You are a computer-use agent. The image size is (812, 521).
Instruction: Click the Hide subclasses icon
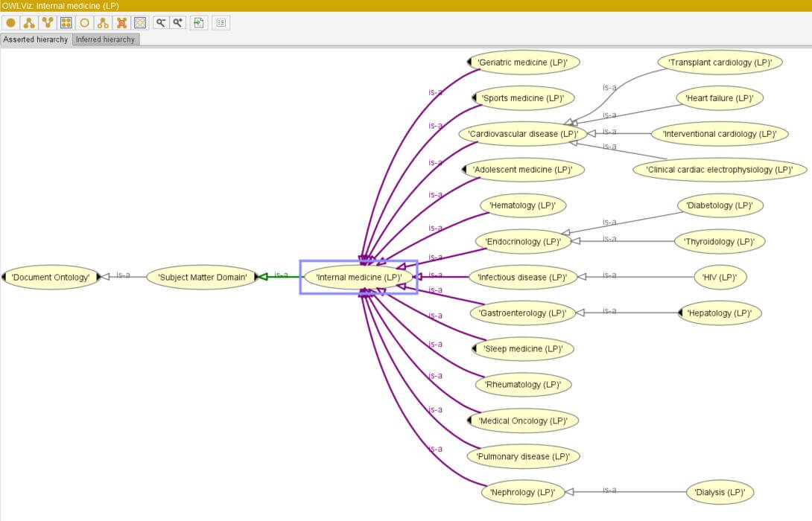[103, 23]
